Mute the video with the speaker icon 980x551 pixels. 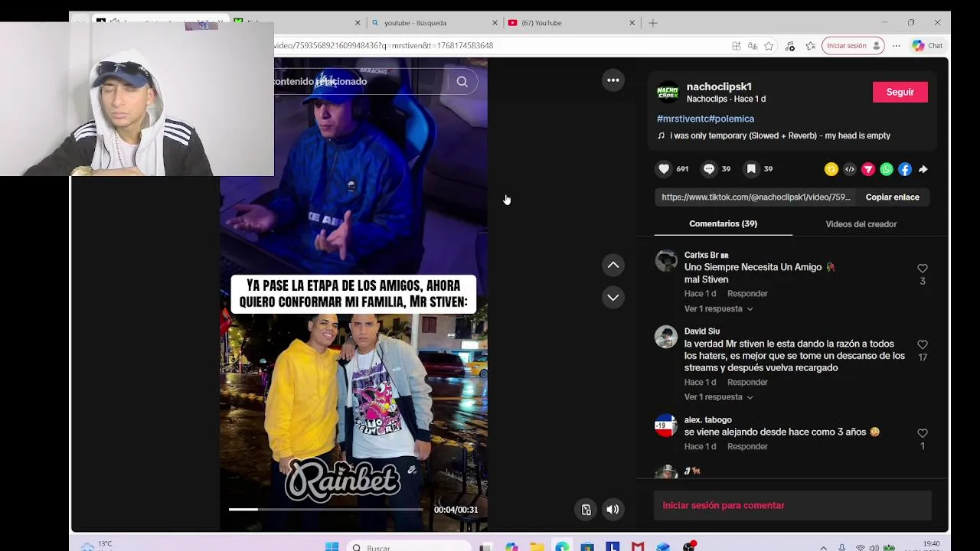613,510
